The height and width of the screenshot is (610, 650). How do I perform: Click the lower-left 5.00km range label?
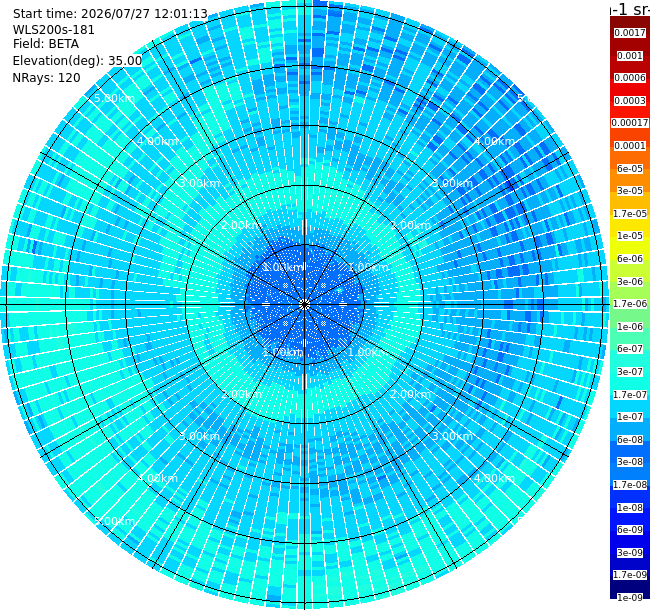click(x=114, y=521)
